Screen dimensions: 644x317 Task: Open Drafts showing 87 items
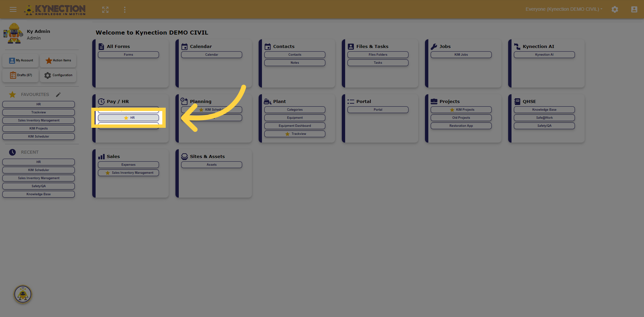tap(20, 75)
